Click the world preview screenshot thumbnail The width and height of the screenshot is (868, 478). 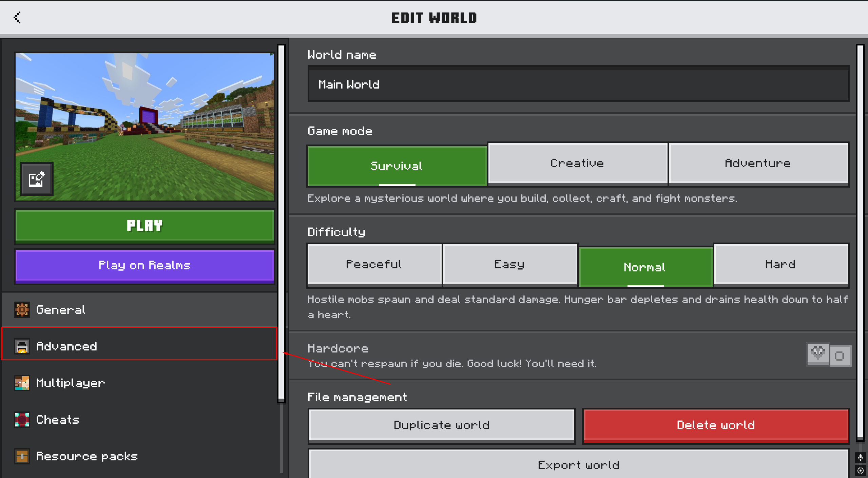tap(145, 127)
